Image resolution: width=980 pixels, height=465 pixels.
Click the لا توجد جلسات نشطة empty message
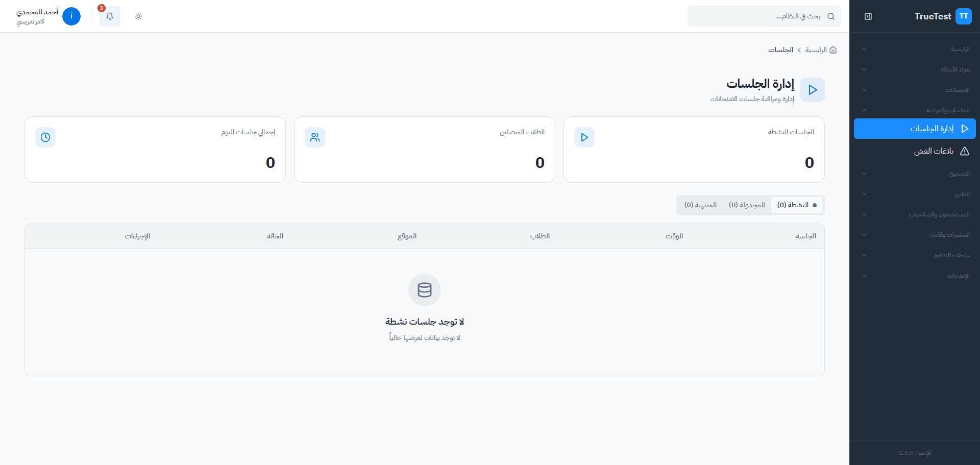click(425, 322)
